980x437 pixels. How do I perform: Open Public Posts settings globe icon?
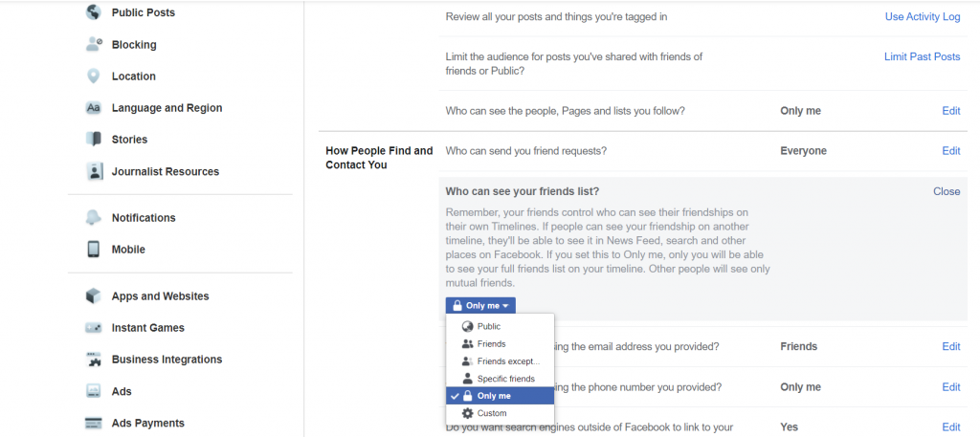pyautogui.click(x=93, y=11)
